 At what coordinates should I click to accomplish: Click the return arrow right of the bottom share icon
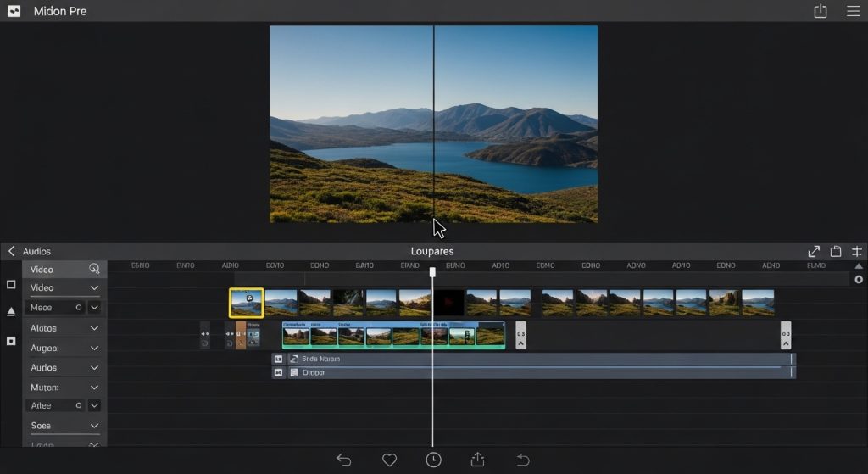pyautogui.click(x=522, y=460)
